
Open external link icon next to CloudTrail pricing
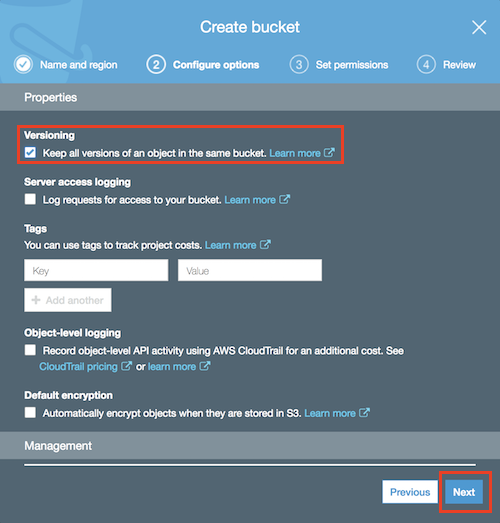[126, 366]
